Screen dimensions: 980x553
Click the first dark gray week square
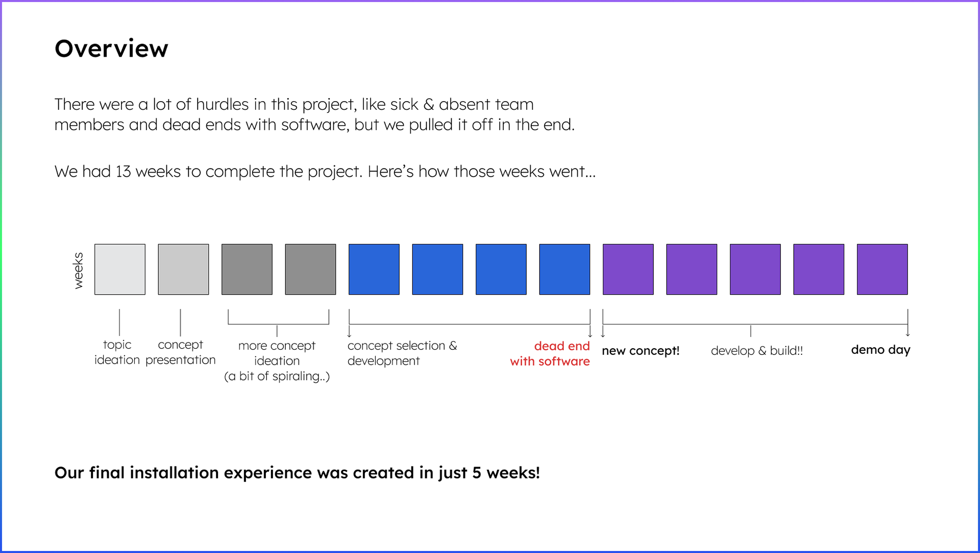[x=247, y=269]
